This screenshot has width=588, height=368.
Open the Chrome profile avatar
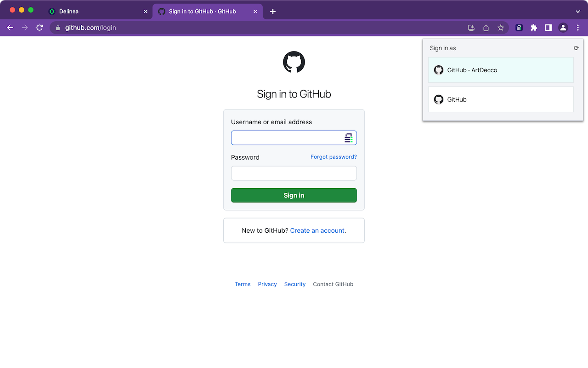pos(563,28)
